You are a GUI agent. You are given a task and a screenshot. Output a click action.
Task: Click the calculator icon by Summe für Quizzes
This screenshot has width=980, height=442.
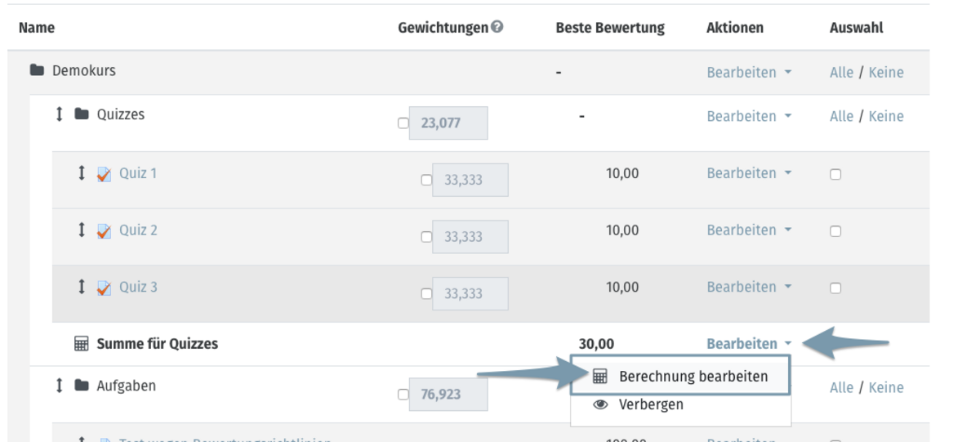coord(81,344)
